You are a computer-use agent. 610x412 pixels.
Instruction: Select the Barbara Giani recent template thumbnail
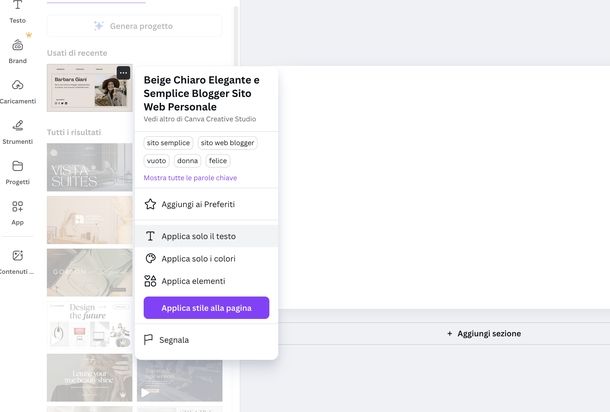[x=89, y=88]
